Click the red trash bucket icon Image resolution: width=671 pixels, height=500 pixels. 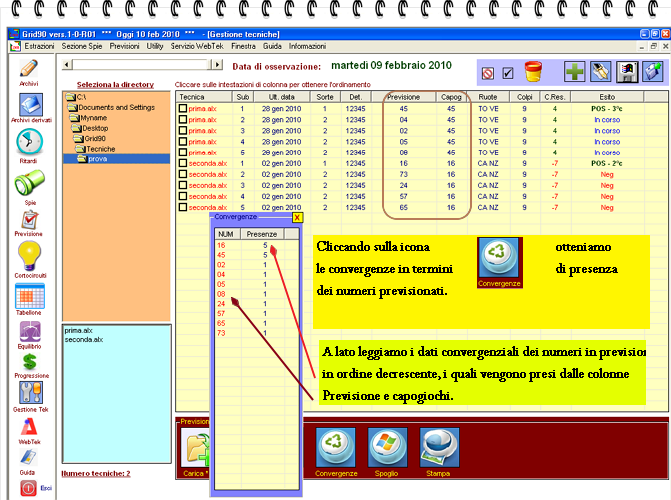click(x=533, y=71)
